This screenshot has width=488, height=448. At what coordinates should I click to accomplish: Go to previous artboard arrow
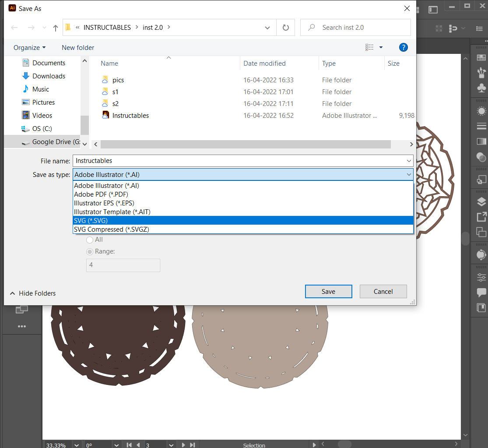(x=138, y=445)
